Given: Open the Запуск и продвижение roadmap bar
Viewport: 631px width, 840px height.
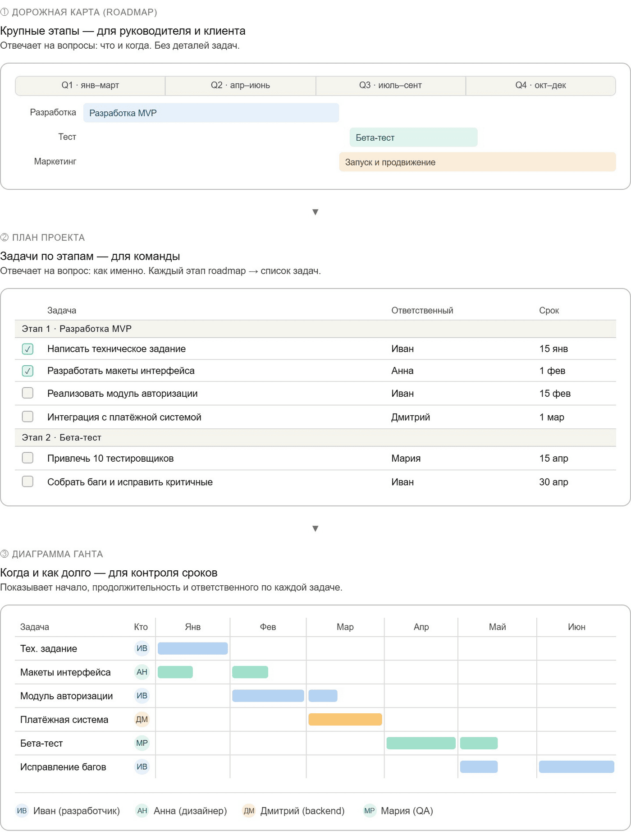Looking at the screenshot, I should point(477,162).
